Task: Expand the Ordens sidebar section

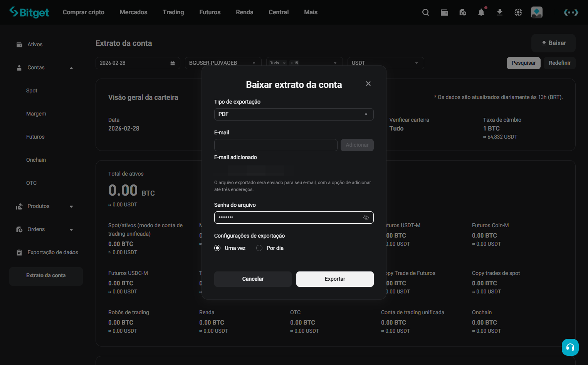Action: click(x=71, y=230)
